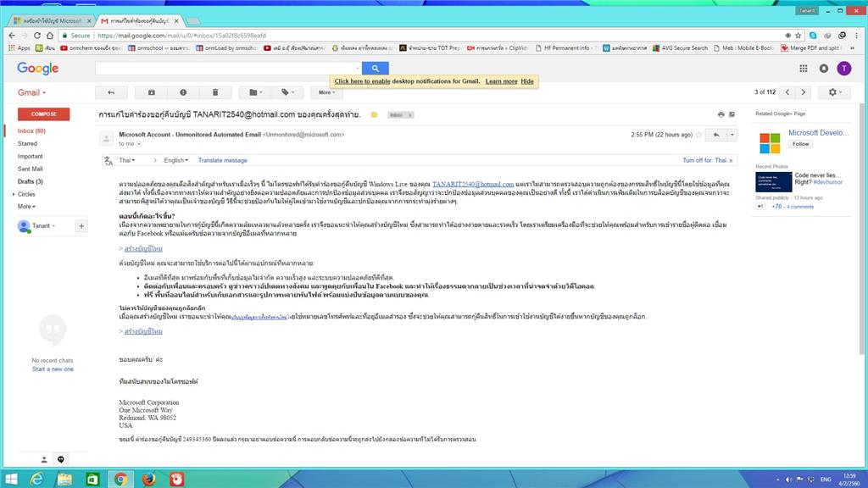The width and height of the screenshot is (868, 488).
Task: Open email in new window icon
Action: [x=732, y=114]
